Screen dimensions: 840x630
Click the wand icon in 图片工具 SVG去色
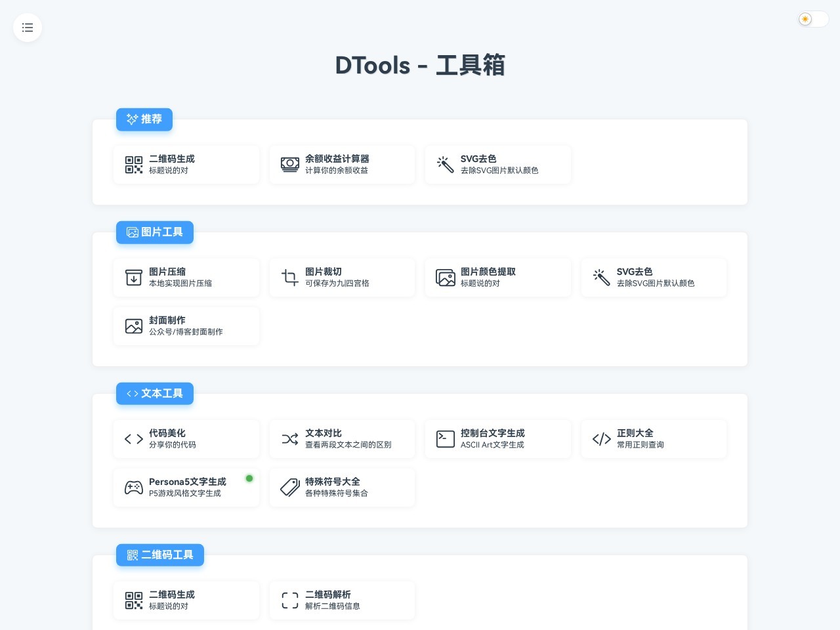[x=602, y=278]
